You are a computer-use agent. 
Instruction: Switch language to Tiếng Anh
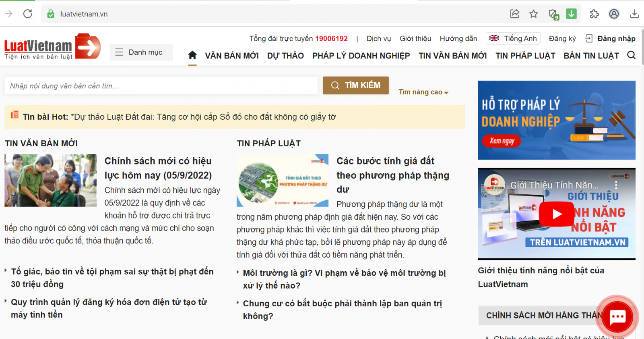513,38
